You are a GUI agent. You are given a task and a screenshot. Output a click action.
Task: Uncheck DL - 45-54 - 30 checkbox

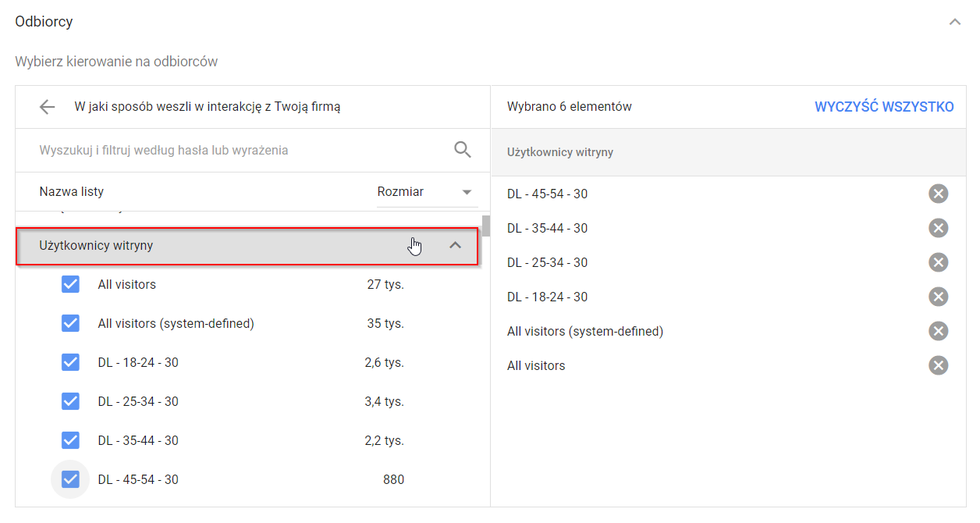click(x=70, y=479)
